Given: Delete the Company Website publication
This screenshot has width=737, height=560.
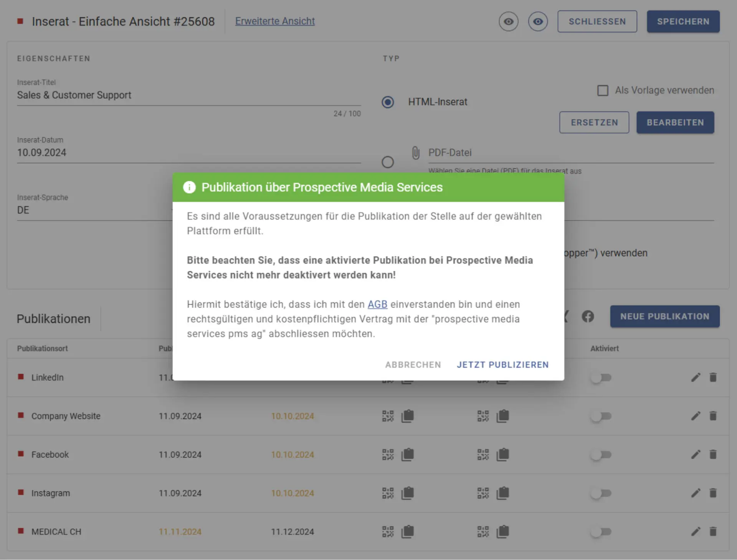Looking at the screenshot, I should 713,416.
